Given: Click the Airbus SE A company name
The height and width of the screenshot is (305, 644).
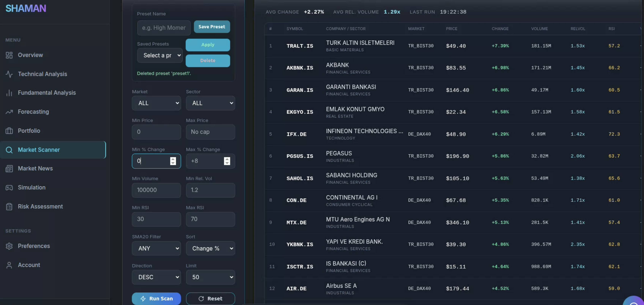Looking at the screenshot, I should coord(341,286).
